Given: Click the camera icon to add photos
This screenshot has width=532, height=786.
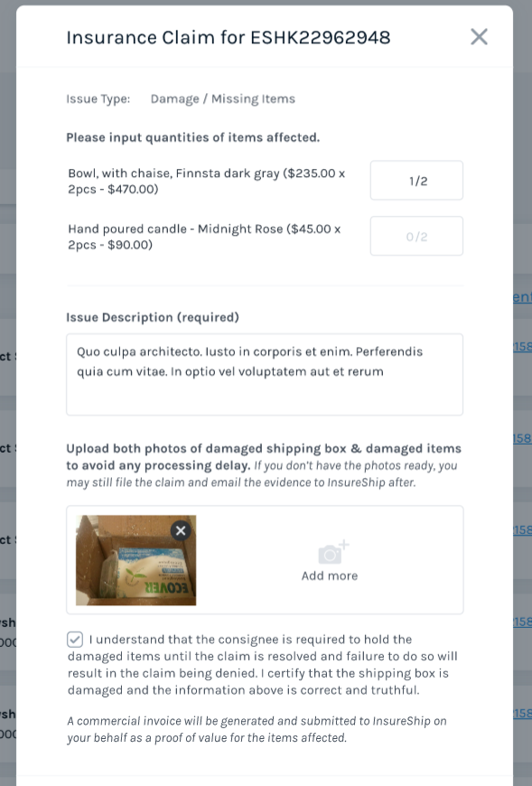Looking at the screenshot, I should (333, 552).
